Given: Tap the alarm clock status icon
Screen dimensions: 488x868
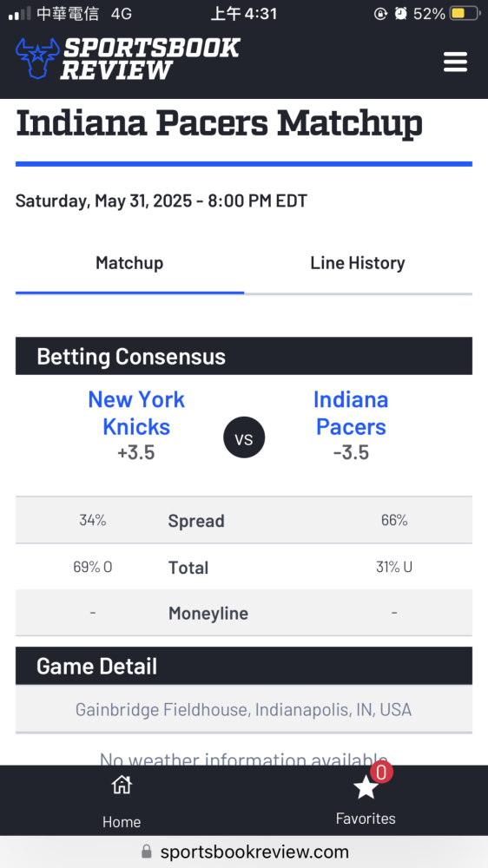Looking at the screenshot, I should 400,14.
